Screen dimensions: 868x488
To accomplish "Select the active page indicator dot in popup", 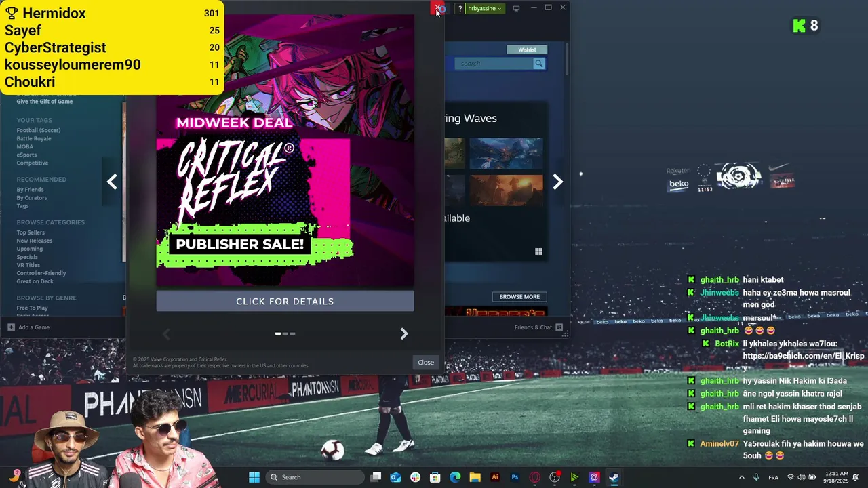I will pos(278,333).
